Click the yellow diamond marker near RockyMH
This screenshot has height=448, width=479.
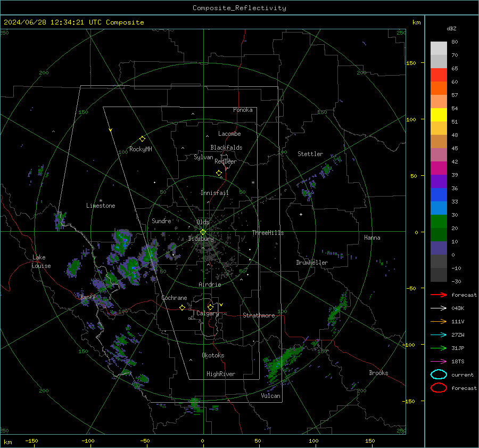pos(142,139)
